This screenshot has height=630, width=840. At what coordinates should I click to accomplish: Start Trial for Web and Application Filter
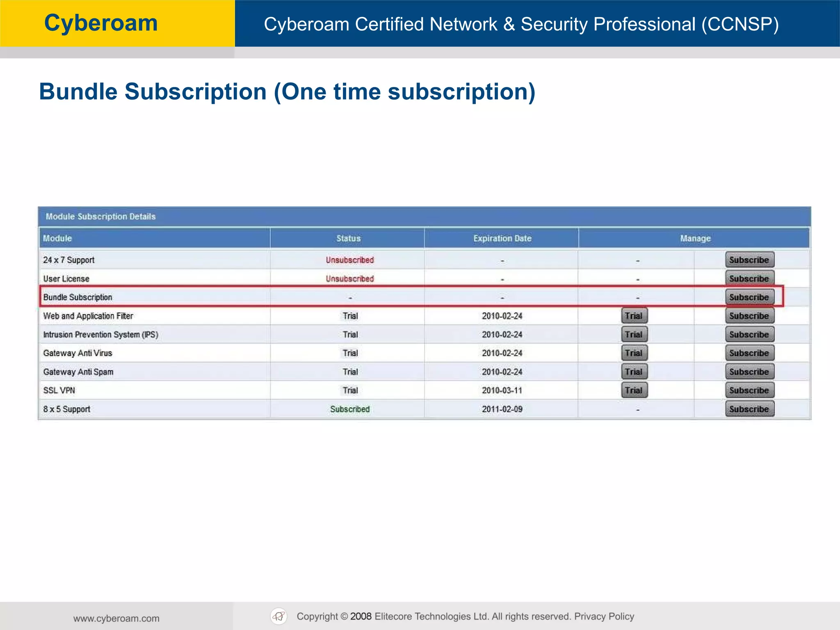[634, 316]
